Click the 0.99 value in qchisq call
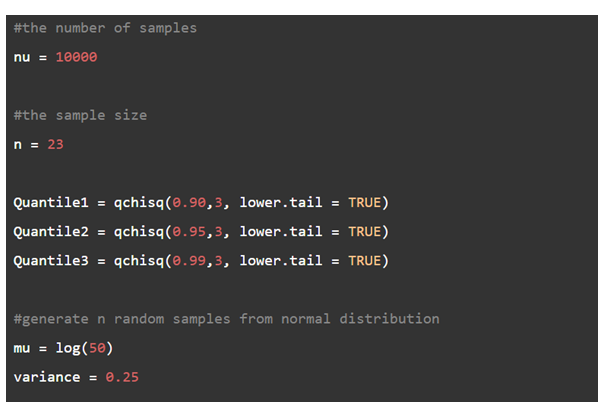The height and width of the screenshot is (405, 601). pyautogui.click(x=188, y=261)
